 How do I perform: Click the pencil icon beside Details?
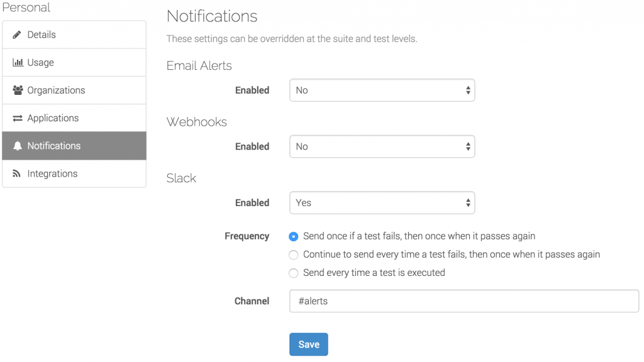[x=17, y=35]
